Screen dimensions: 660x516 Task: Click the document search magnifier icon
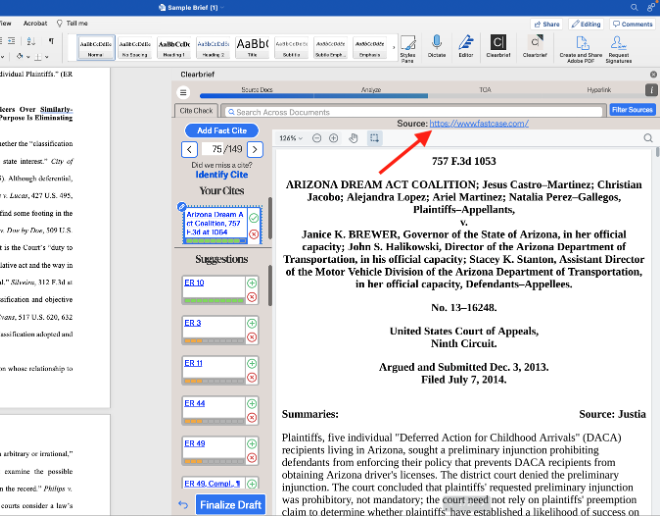point(648,138)
